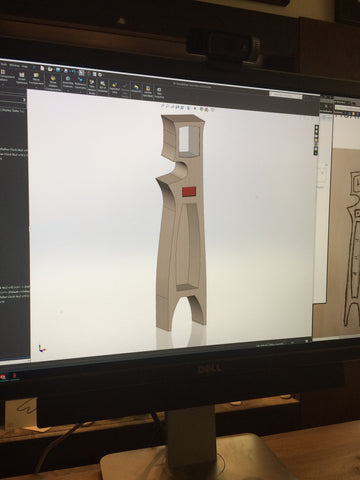Click the search commands box
Screen dimensions: 360x480
(x=286, y=95)
